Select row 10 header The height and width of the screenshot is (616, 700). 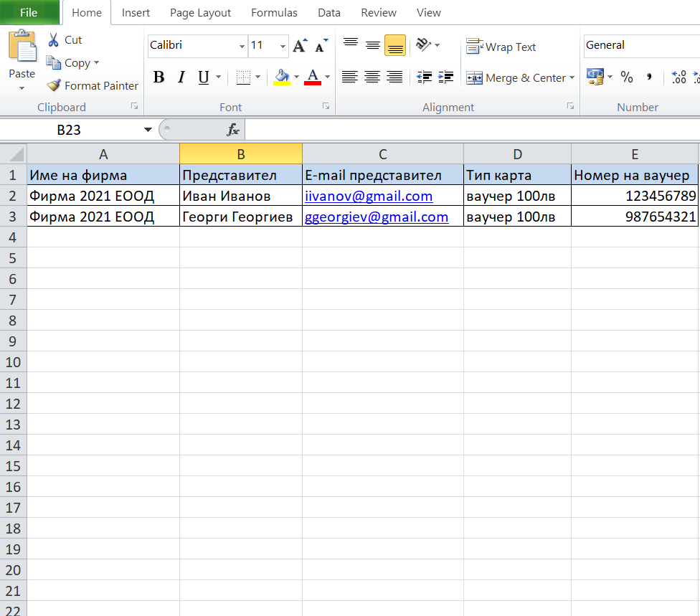tap(14, 362)
